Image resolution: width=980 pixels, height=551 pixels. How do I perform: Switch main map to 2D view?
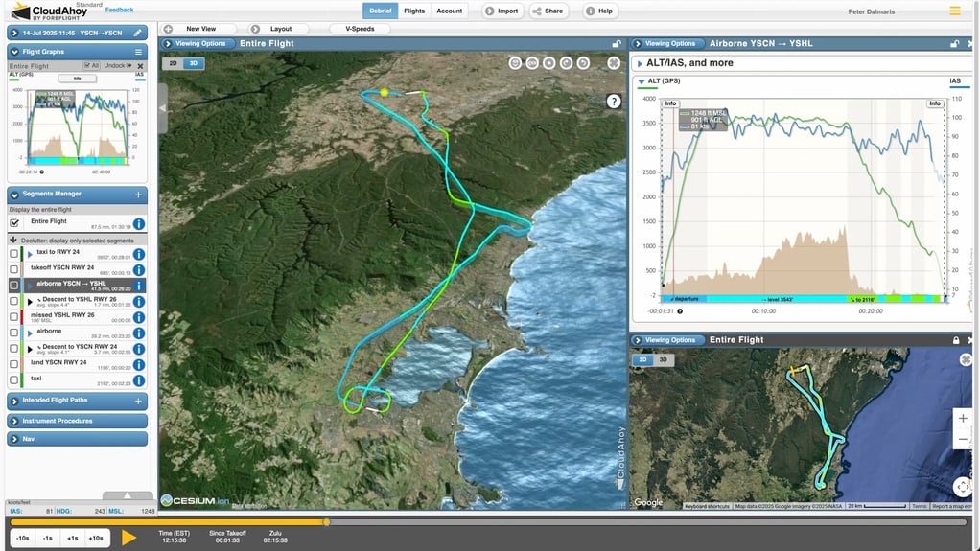174,63
